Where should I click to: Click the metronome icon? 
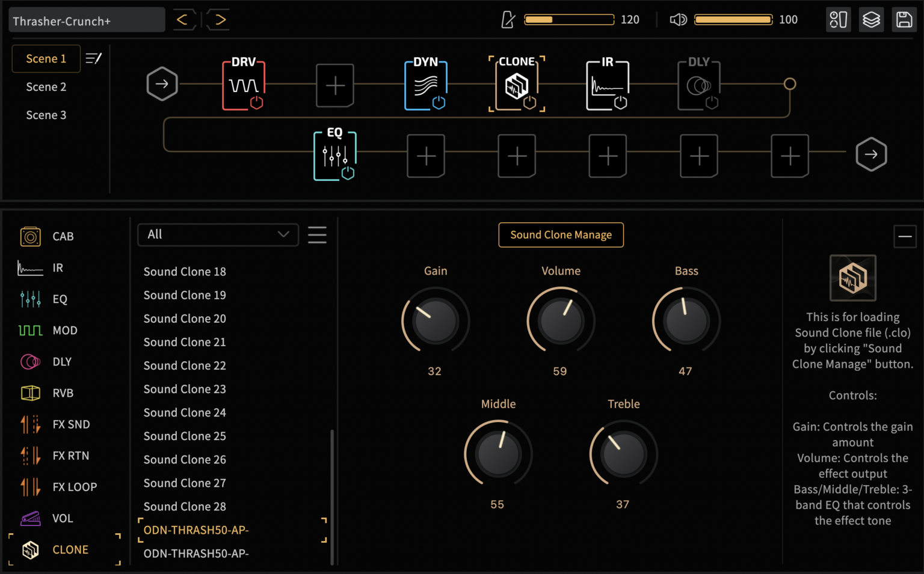point(507,19)
